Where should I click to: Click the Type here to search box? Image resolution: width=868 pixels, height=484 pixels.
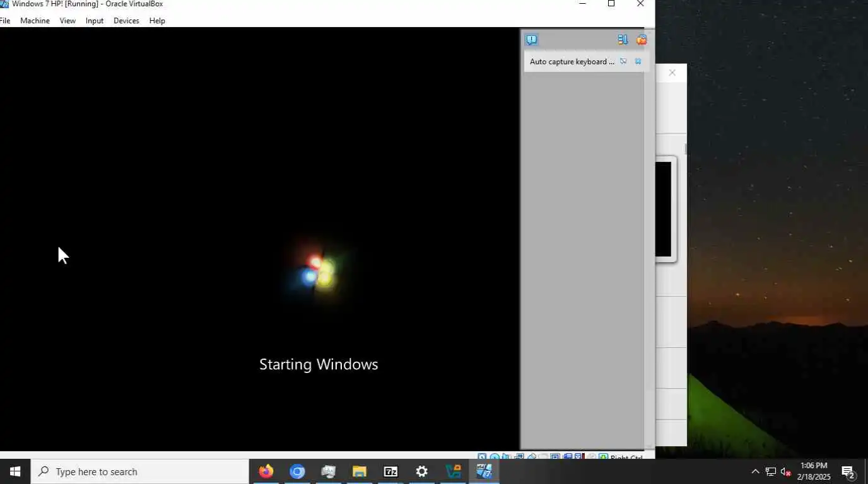[x=140, y=471]
